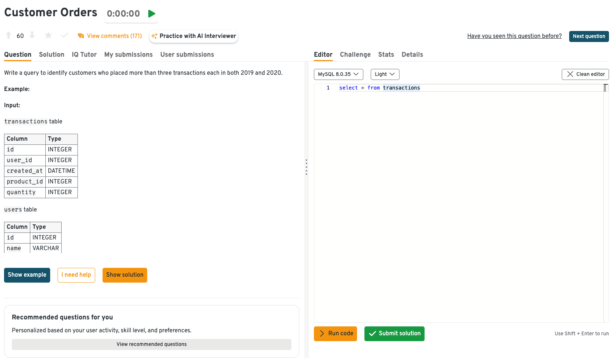Open the Light theme dropdown
The image size is (616, 364).
coord(384,74)
